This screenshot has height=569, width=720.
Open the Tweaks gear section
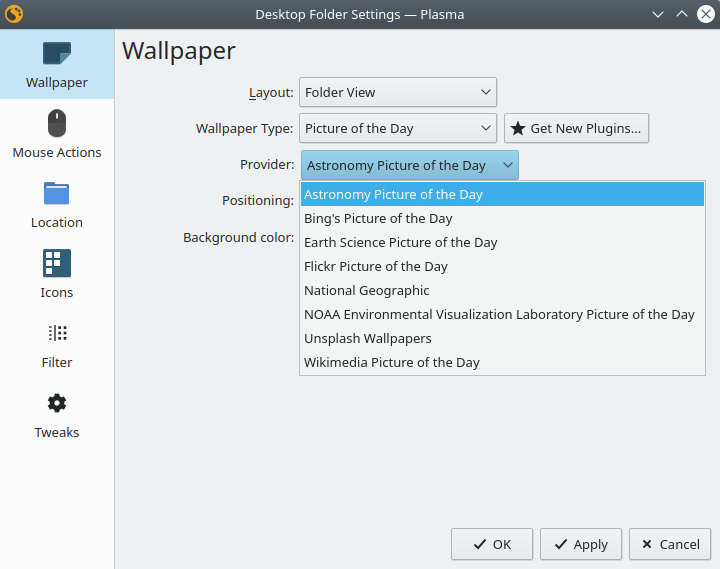coord(57,415)
